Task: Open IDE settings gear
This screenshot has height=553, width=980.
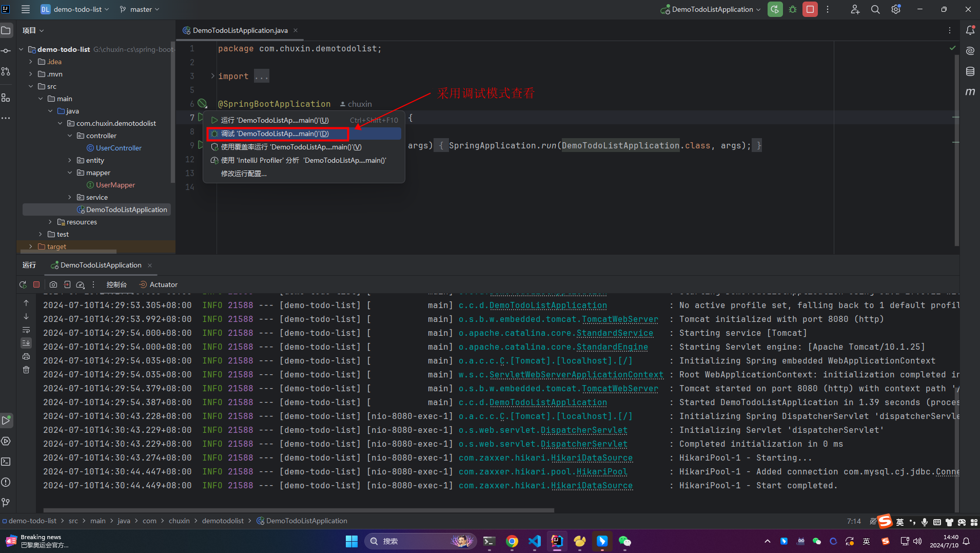Action: pos(896,9)
